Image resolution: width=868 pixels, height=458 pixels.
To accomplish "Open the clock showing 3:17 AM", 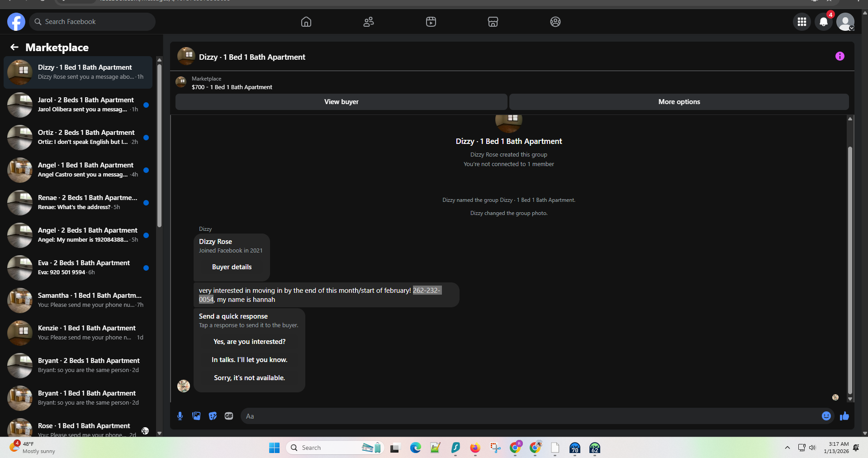I will tap(836, 448).
